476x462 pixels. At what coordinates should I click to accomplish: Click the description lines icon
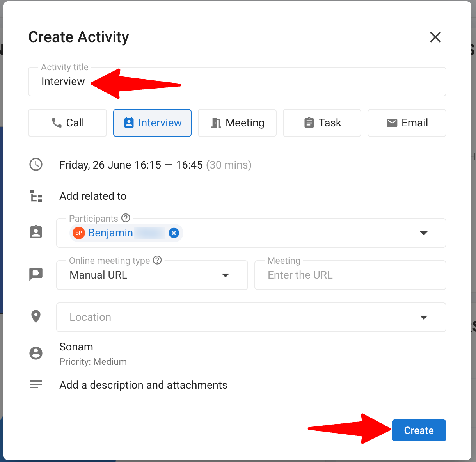[36, 385]
